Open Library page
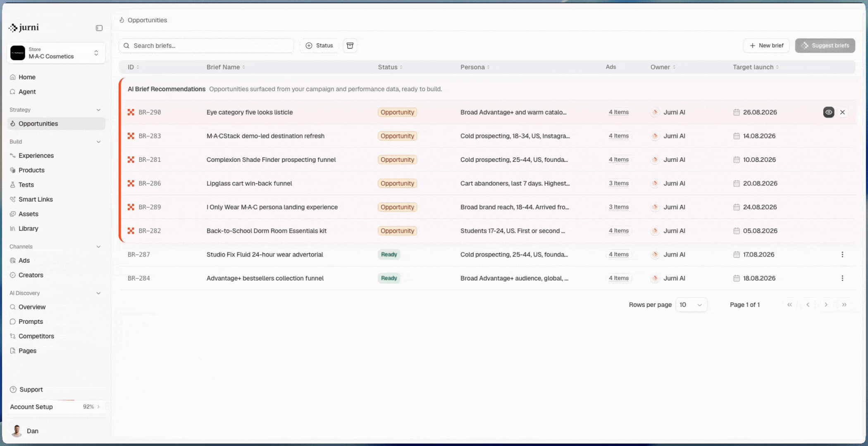Screen dimensions: 868x446 (x=56, y=229)
